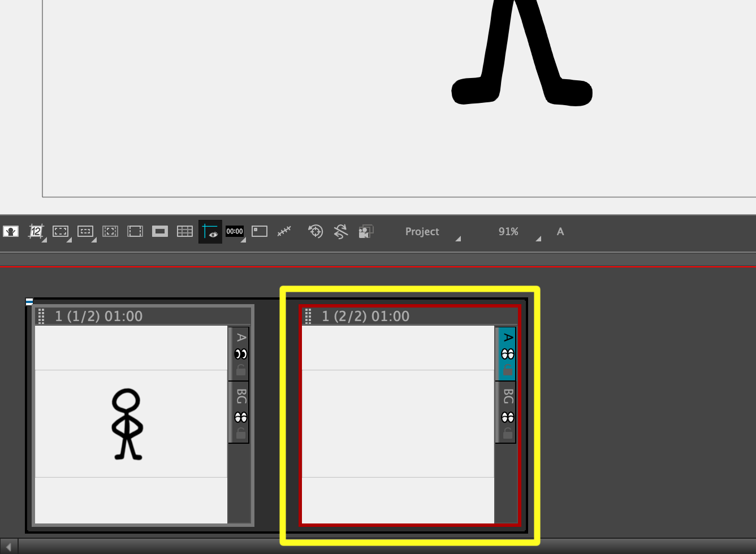This screenshot has height=554, width=756.
Task: Click the stage light (person silhouette) icon
Action: click(11, 231)
